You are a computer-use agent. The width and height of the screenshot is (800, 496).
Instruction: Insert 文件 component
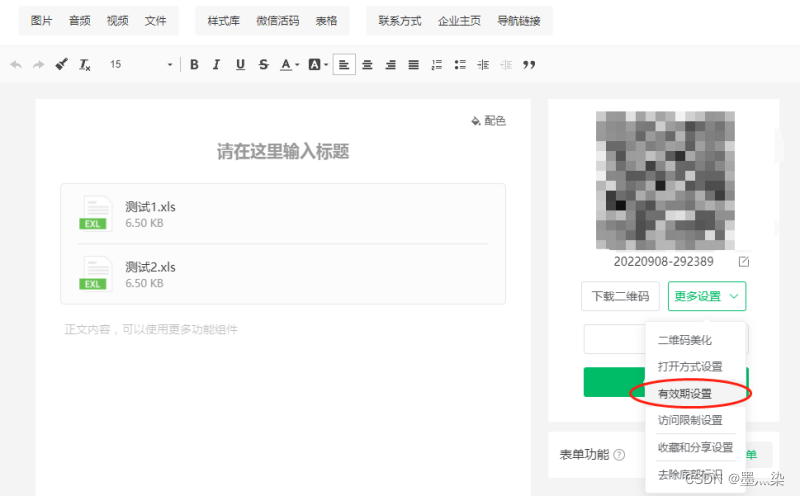point(155,21)
